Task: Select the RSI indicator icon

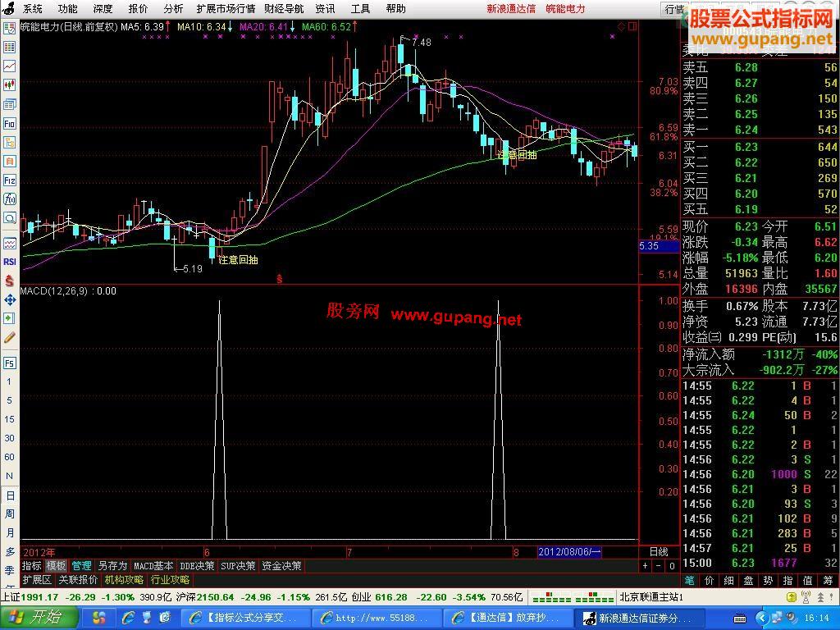Action: click(10, 262)
